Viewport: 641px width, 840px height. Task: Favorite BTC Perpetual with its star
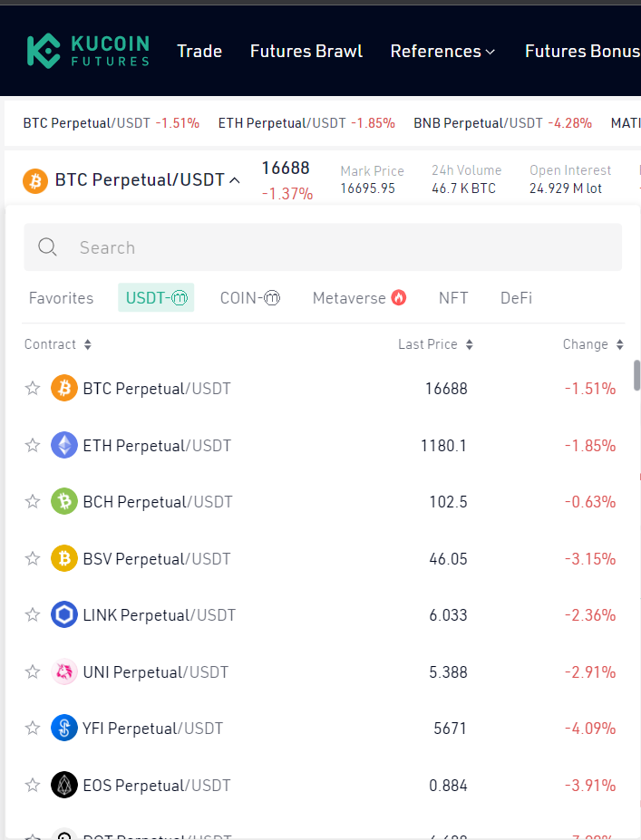tap(33, 389)
